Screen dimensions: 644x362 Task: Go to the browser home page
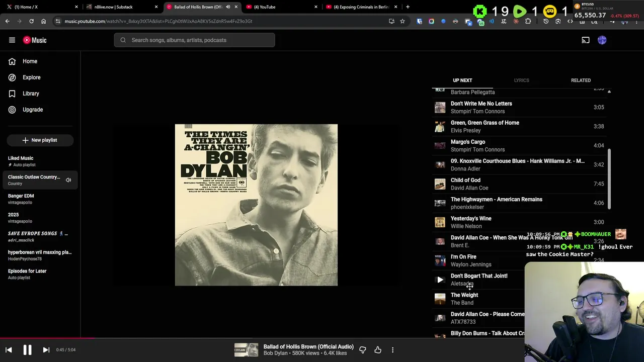click(x=43, y=21)
